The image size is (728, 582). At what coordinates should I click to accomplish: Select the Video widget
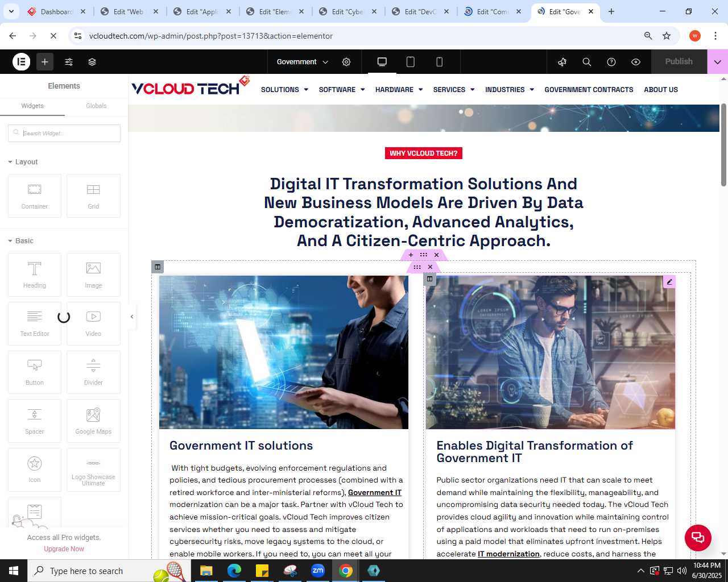pyautogui.click(x=93, y=323)
